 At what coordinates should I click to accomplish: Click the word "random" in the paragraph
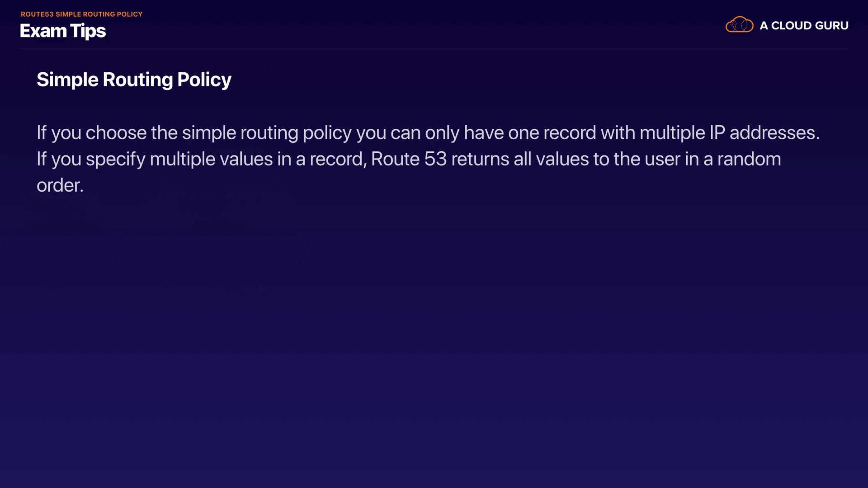point(749,159)
